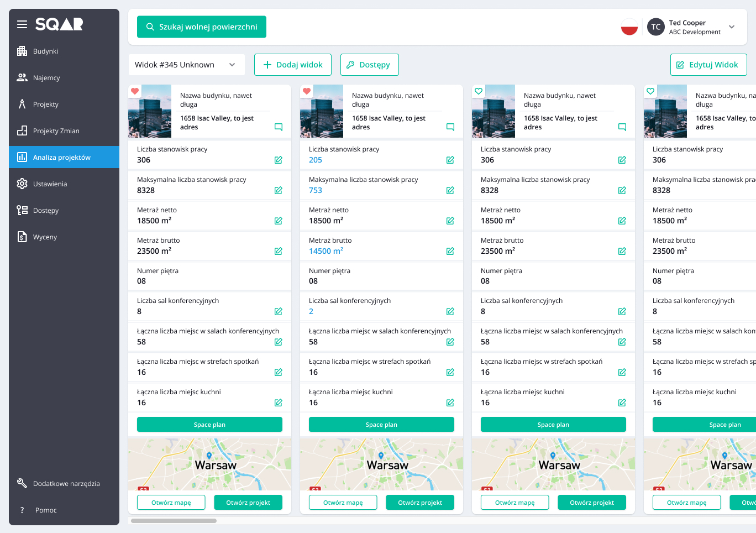Click the comment icon on third building card
The height and width of the screenshot is (533, 756).
622,127
